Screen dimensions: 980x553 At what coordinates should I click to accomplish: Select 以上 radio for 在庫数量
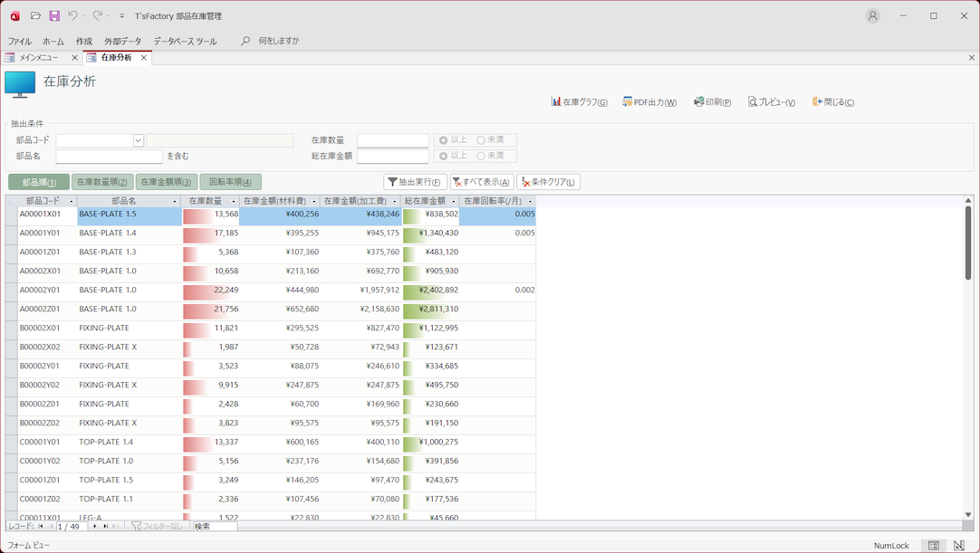[444, 140]
